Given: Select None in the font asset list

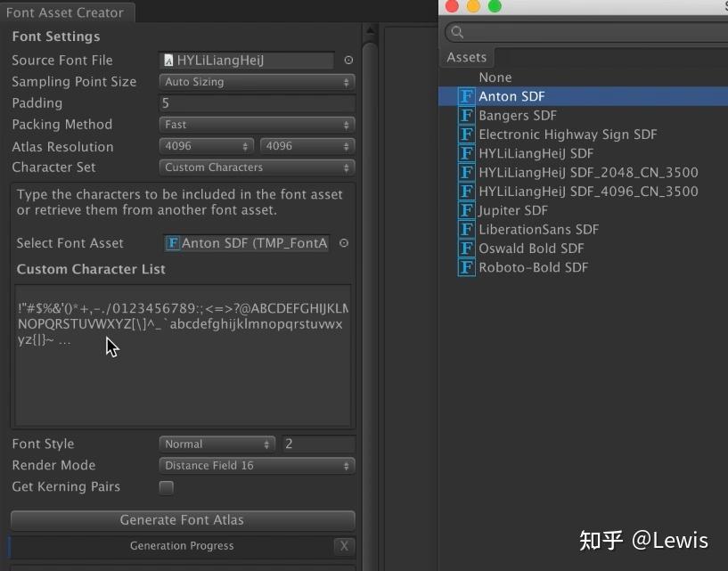Looking at the screenshot, I should (x=495, y=77).
